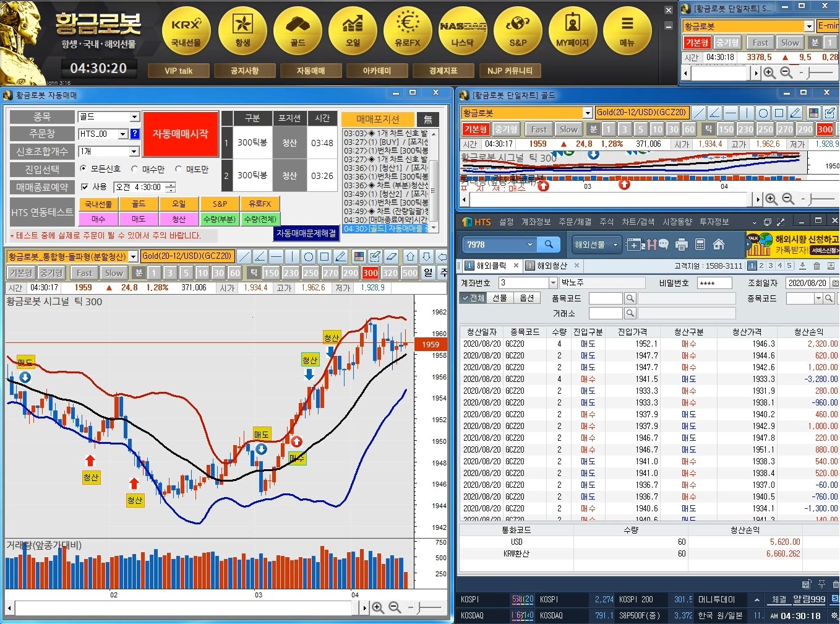Image resolution: width=840 pixels, height=624 pixels.
Task: Open the 유로FX euro icon
Action: [x=408, y=31]
